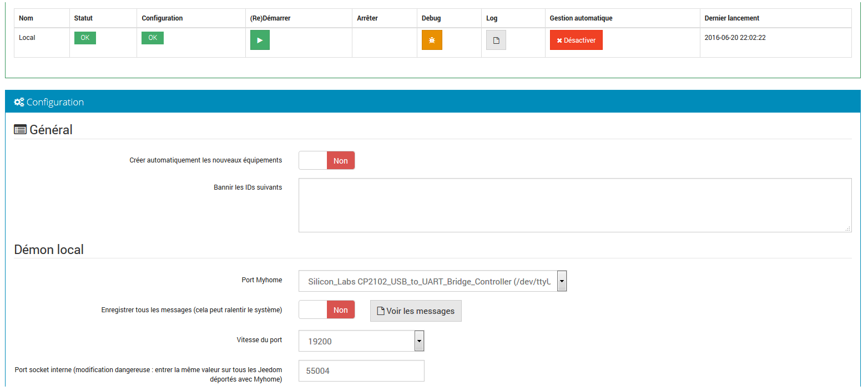The image size is (868, 391).
Task: Click the gears icon in Configuration header
Action: (19, 102)
